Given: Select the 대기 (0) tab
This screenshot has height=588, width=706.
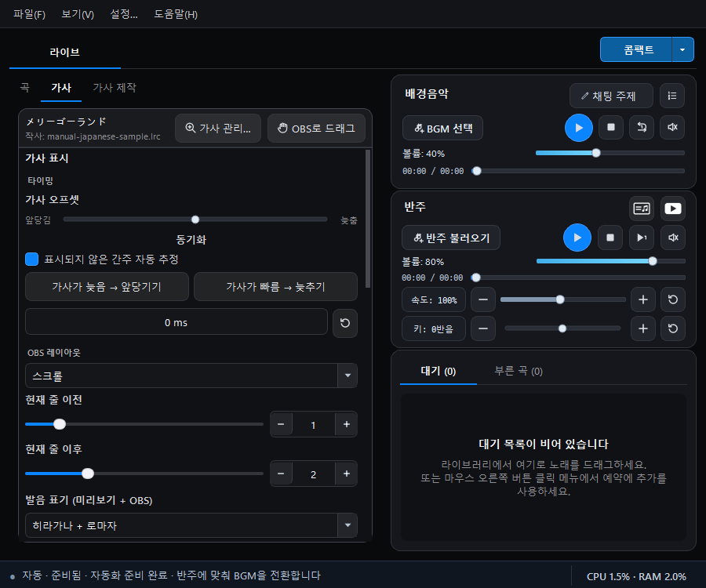Looking at the screenshot, I should click(438, 371).
